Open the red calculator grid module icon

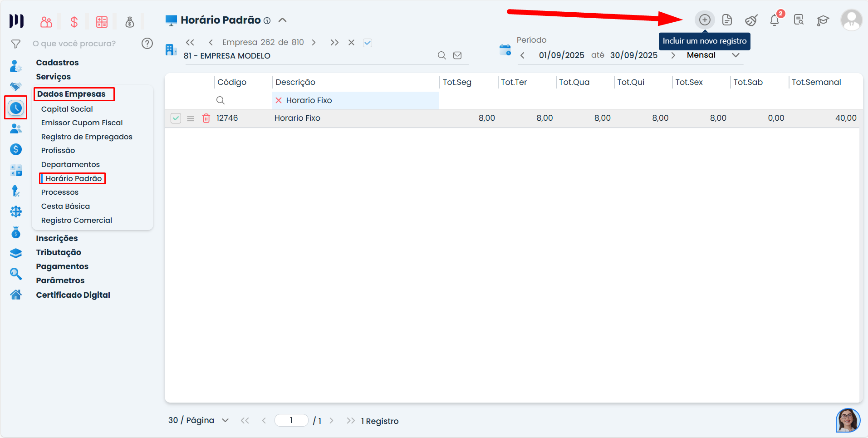102,22
